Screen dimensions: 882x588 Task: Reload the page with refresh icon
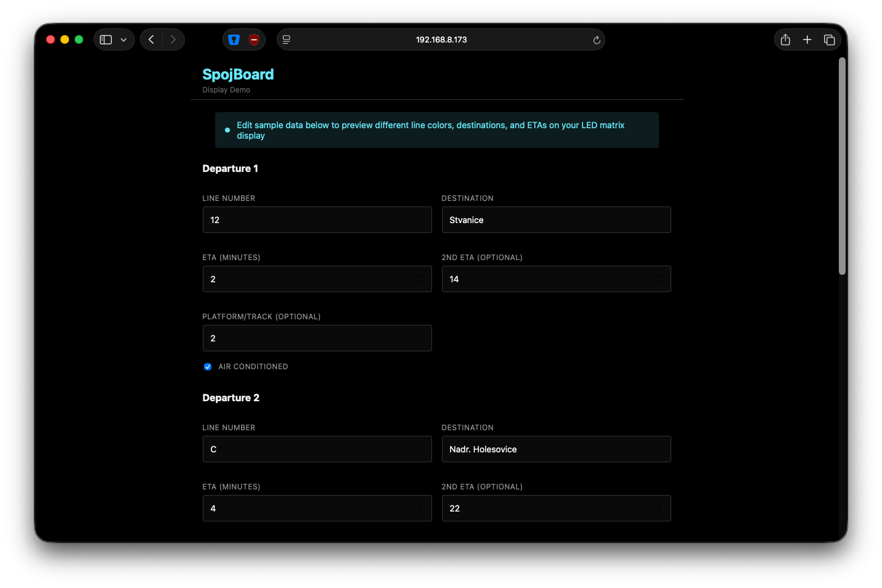coord(596,40)
